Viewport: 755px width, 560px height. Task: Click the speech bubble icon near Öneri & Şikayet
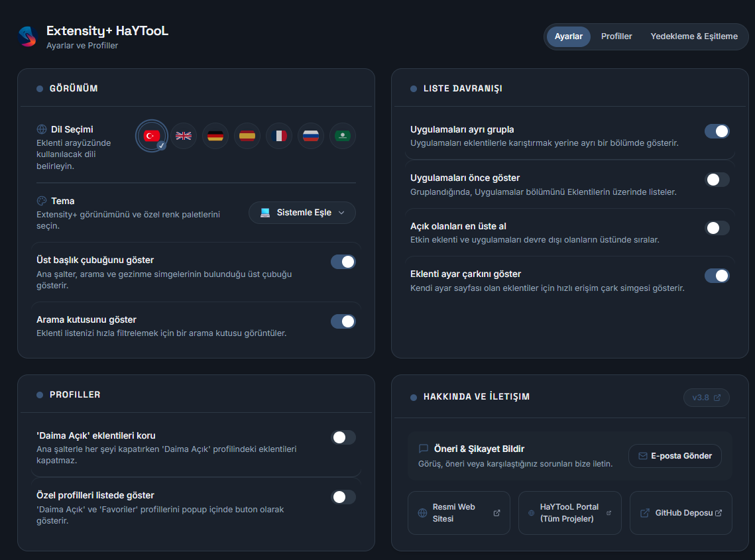[424, 449]
